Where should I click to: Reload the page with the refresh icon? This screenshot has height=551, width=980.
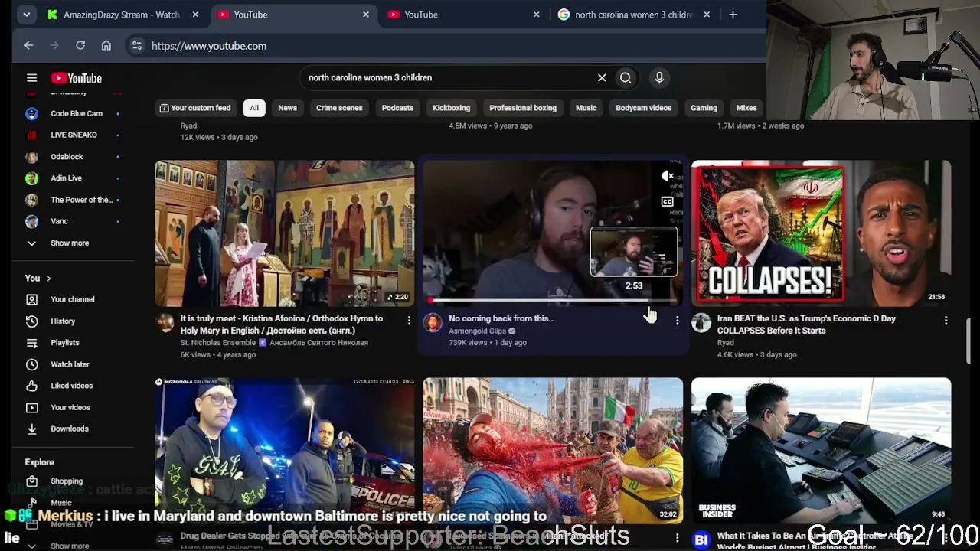[80, 46]
